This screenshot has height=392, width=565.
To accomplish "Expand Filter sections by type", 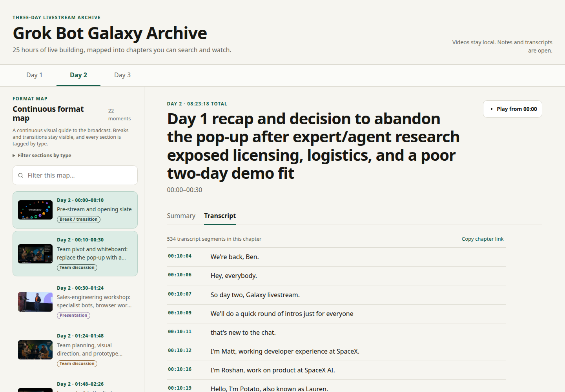I will [42, 156].
